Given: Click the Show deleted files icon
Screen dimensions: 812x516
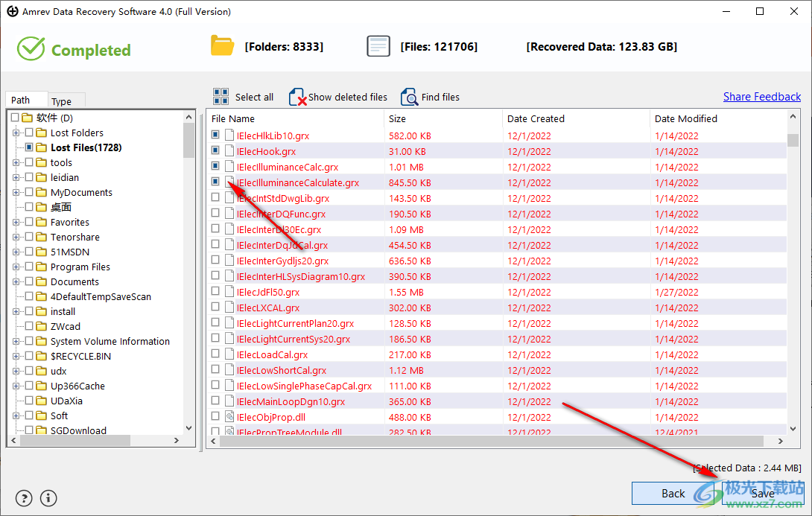Looking at the screenshot, I should coord(297,96).
